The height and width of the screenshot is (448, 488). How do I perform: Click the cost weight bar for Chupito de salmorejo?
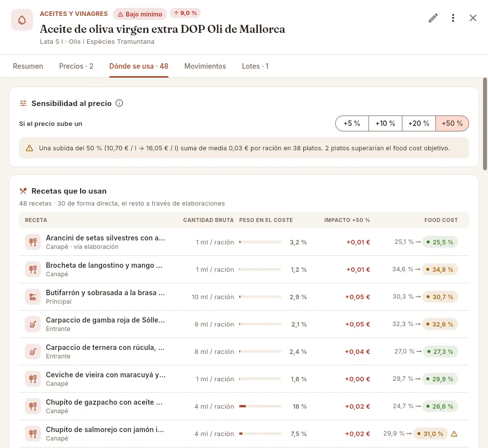(x=260, y=434)
